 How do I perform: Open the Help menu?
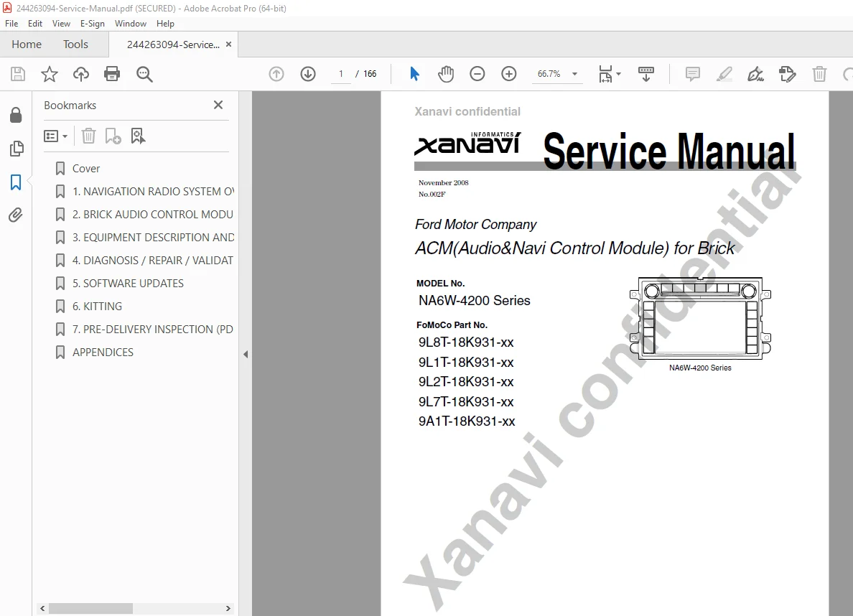click(165, 24)
